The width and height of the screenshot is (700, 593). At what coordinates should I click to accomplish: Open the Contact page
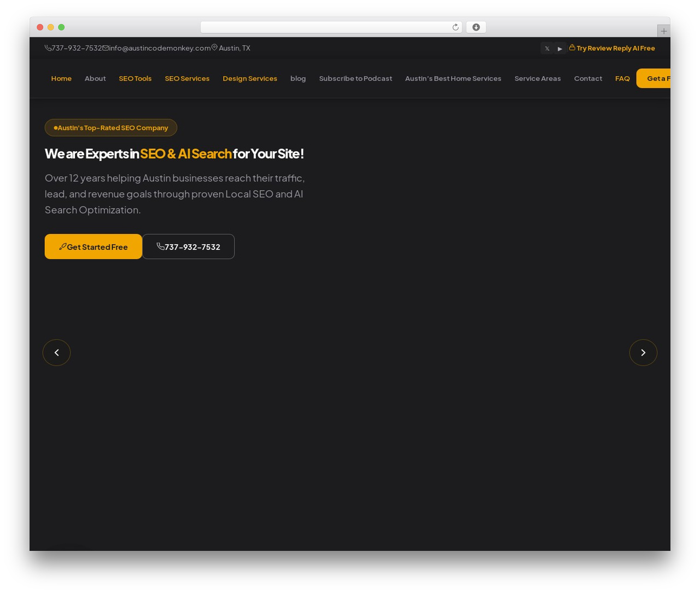[588, 79]
